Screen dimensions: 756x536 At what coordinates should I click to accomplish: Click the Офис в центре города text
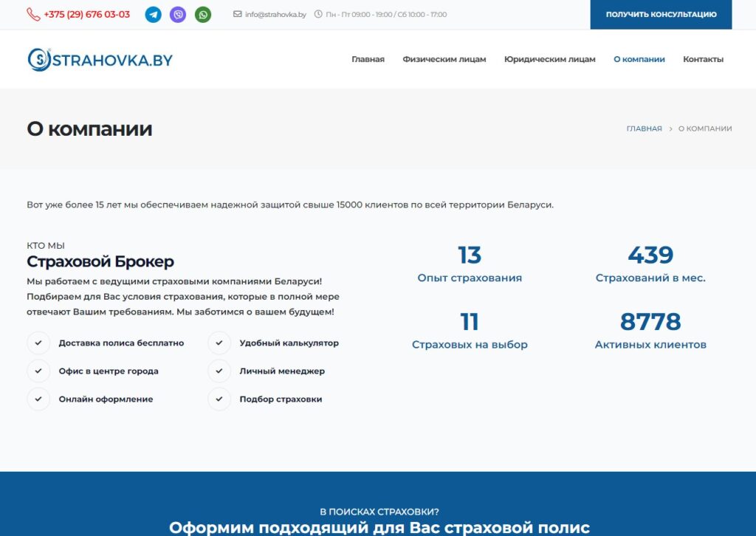109,371
